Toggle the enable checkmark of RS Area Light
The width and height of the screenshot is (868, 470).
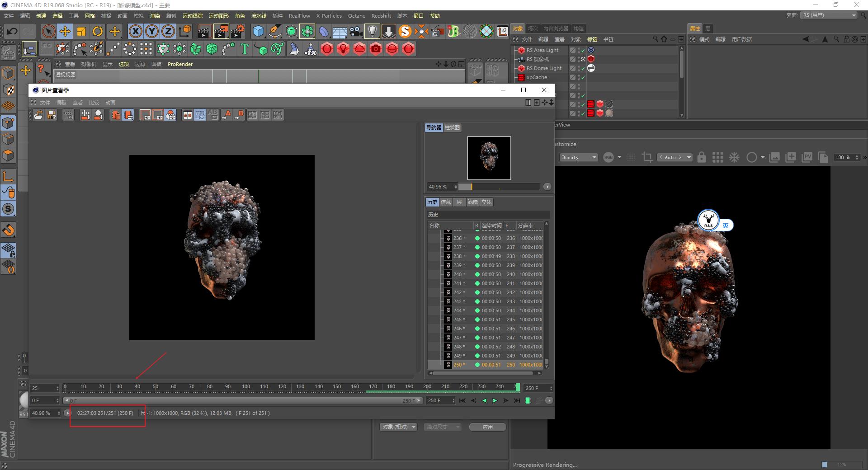click(583, 50)
